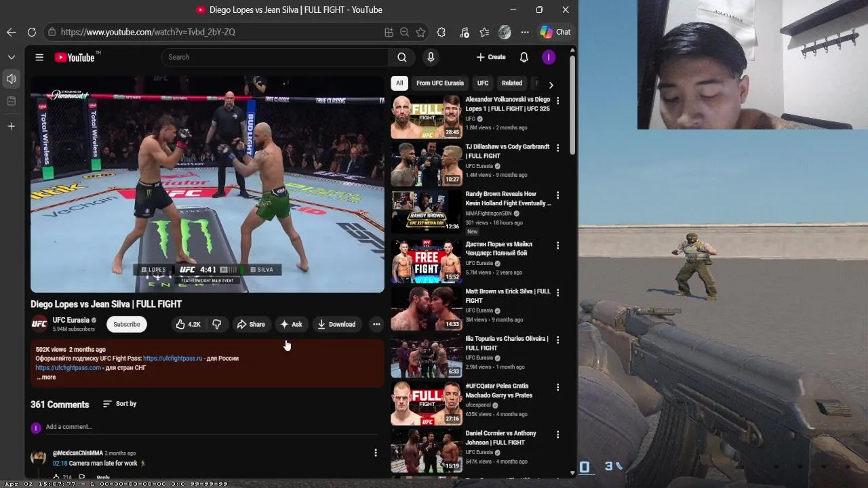Image resolution: width=868 pixels, height=488 pixels.
Task: Subscribe to UFC Eurasia
Action: [x=126, y=324]
